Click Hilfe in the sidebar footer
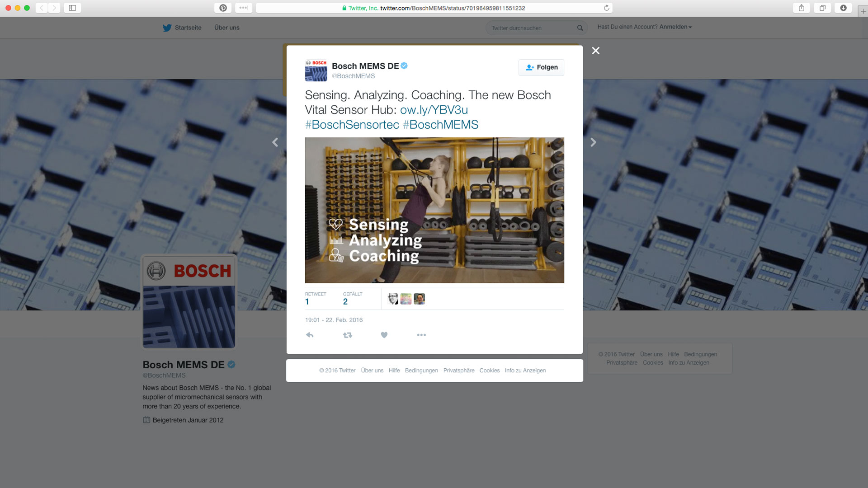Viewport: 868px width, 488px height. (x=673, y=354)
